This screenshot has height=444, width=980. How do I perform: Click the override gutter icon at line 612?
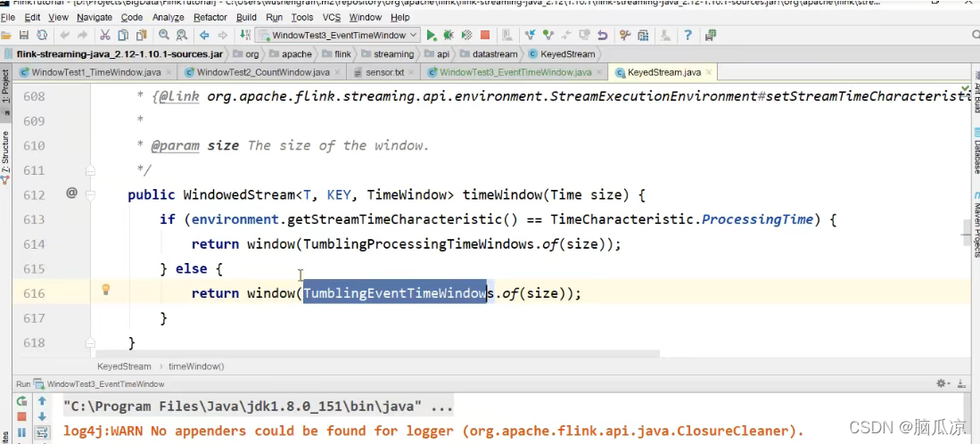(71, 193)
